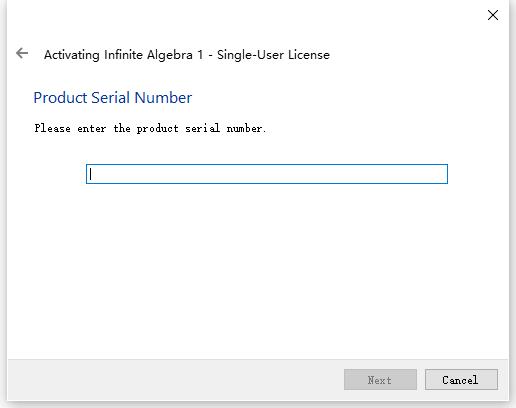The width and height of the screenshot is (516, 408).
Task: Abort activation by clicking Cancel
Action: pyautogui.click(x=461, y=379)
